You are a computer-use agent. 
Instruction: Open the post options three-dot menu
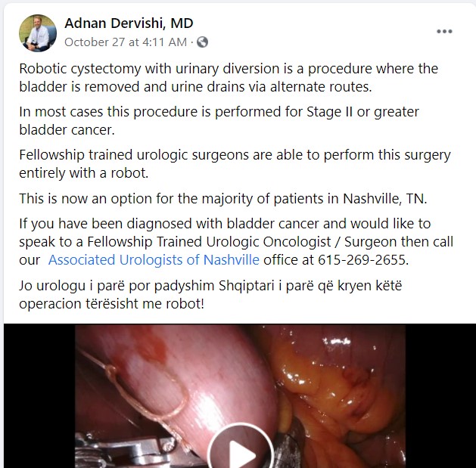444,31
